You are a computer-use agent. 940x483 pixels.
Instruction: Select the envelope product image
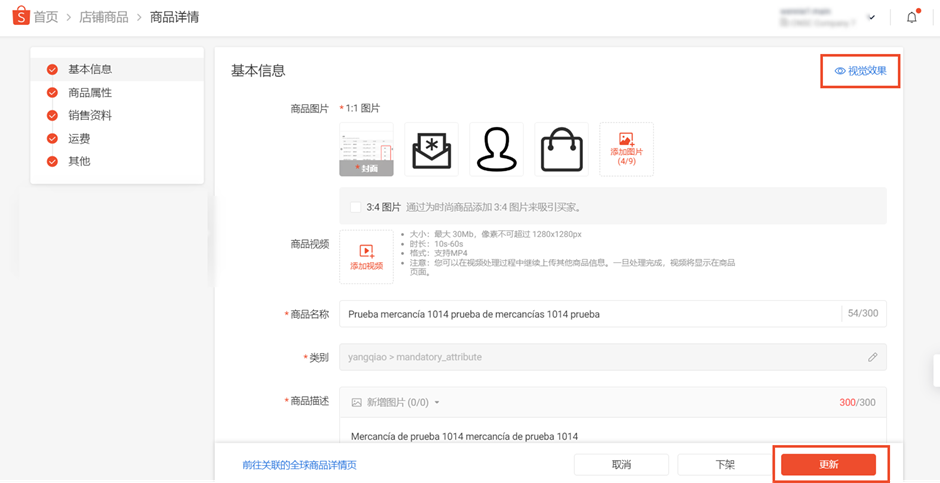(432, 149)
